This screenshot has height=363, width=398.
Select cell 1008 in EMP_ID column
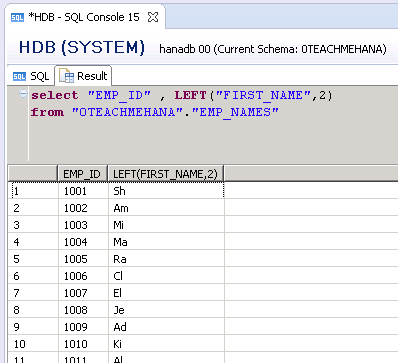(x=83, y=310)
